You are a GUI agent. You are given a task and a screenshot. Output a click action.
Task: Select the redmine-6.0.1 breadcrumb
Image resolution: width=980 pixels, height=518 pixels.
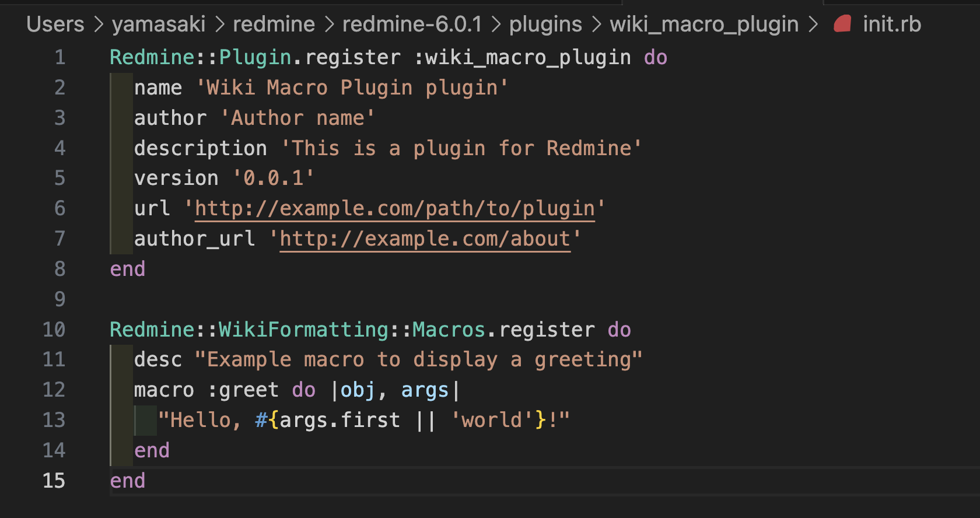[x=412, y=24]
